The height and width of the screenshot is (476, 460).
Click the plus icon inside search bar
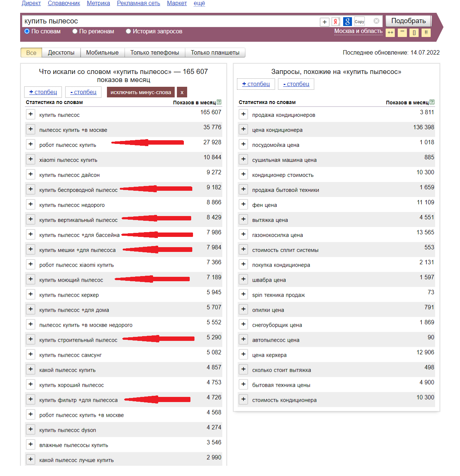[x=324, y=22]
